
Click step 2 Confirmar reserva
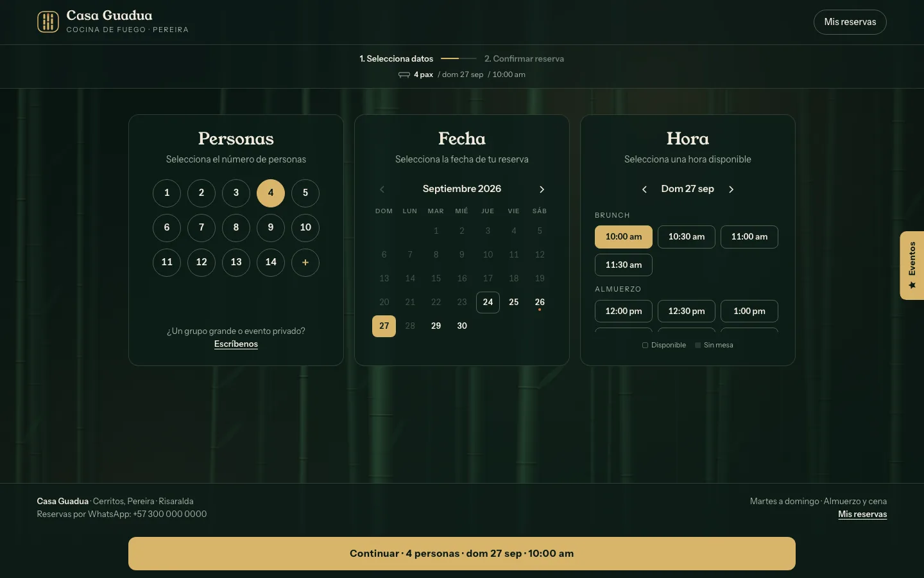pos(524,58)
